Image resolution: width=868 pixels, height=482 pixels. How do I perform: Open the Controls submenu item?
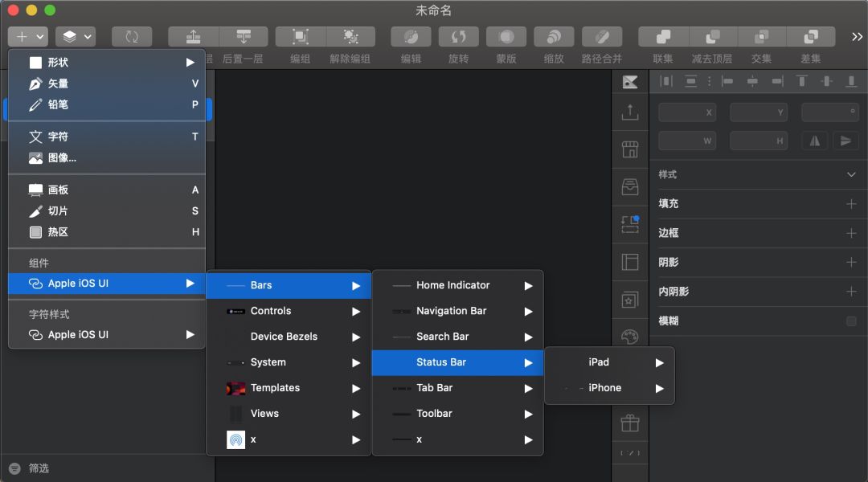coord(289,311)
